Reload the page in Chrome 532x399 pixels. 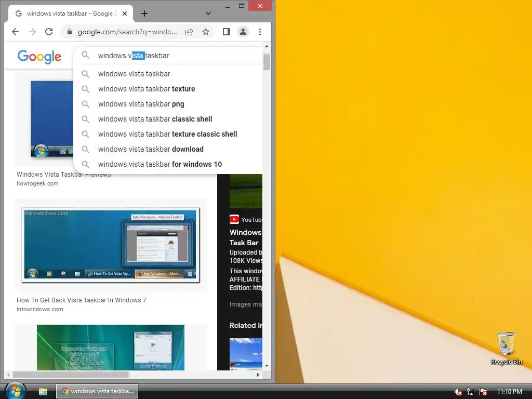tap(49, 32)
